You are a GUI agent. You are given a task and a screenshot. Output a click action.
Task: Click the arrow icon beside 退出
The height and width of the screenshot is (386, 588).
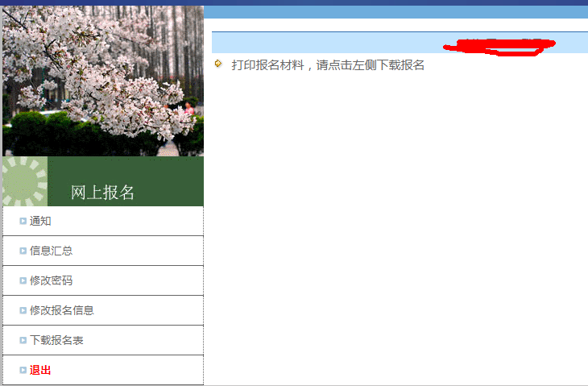point(23,370)
